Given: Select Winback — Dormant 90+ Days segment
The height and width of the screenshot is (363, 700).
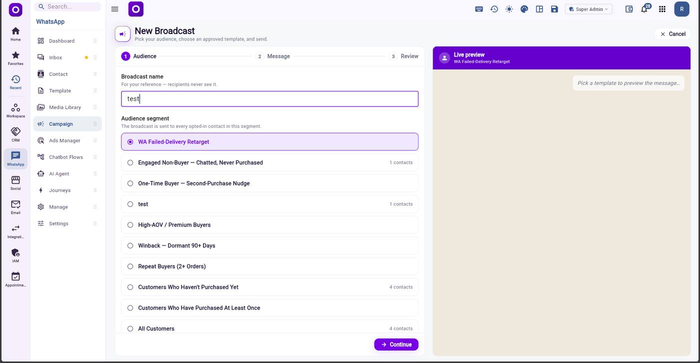Looking at the screenshot, I should [270, 246].
